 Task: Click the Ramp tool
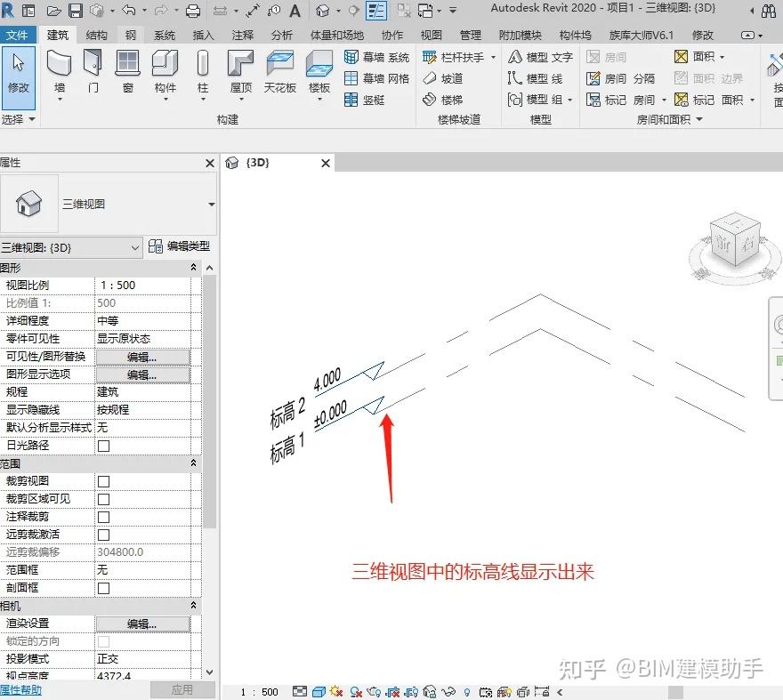[x=443, y=78]
